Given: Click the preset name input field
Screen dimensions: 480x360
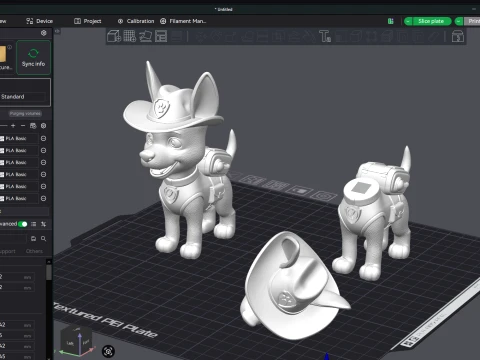Looking at the screenshot, I should pos(13,239).
